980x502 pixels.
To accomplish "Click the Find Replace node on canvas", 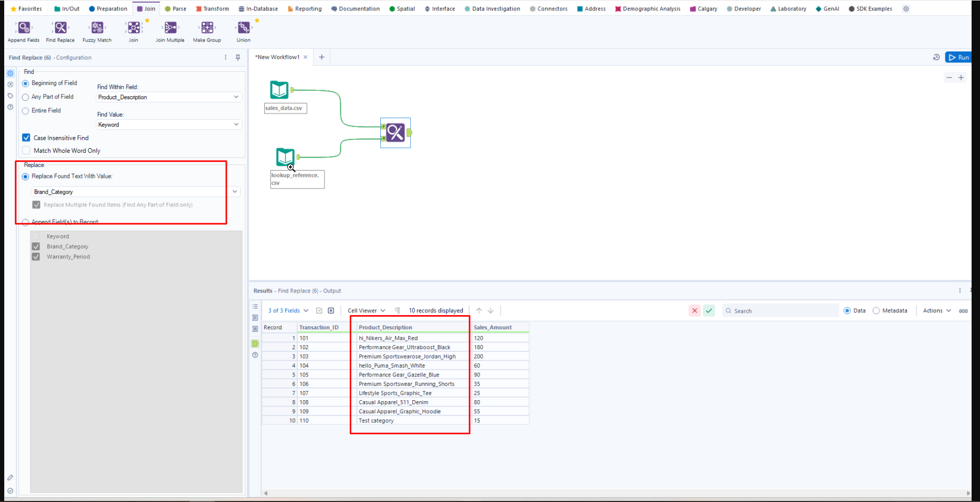I will coord(395,133).
